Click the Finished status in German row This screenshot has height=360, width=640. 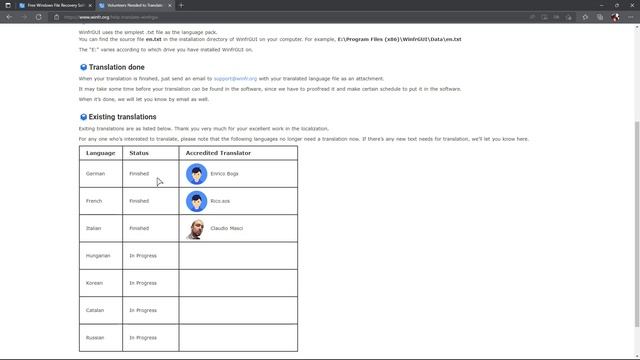point(139,174)
